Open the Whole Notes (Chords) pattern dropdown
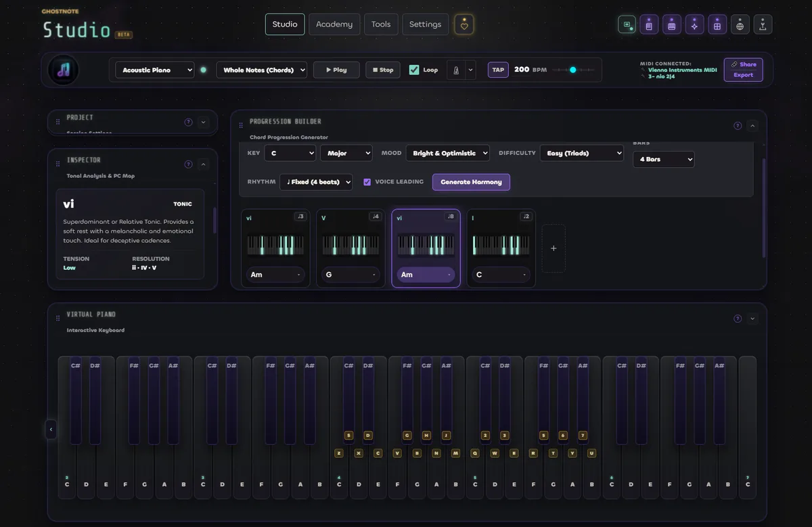 tap(261, 70)
